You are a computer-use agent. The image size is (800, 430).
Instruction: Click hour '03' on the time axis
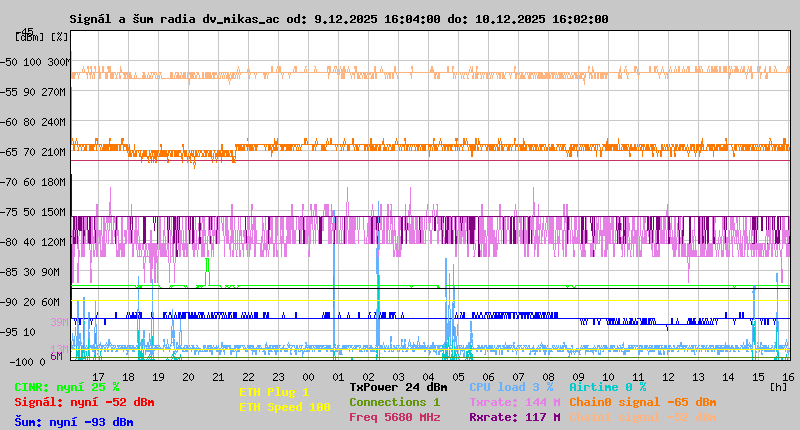[x=398, y=377]
